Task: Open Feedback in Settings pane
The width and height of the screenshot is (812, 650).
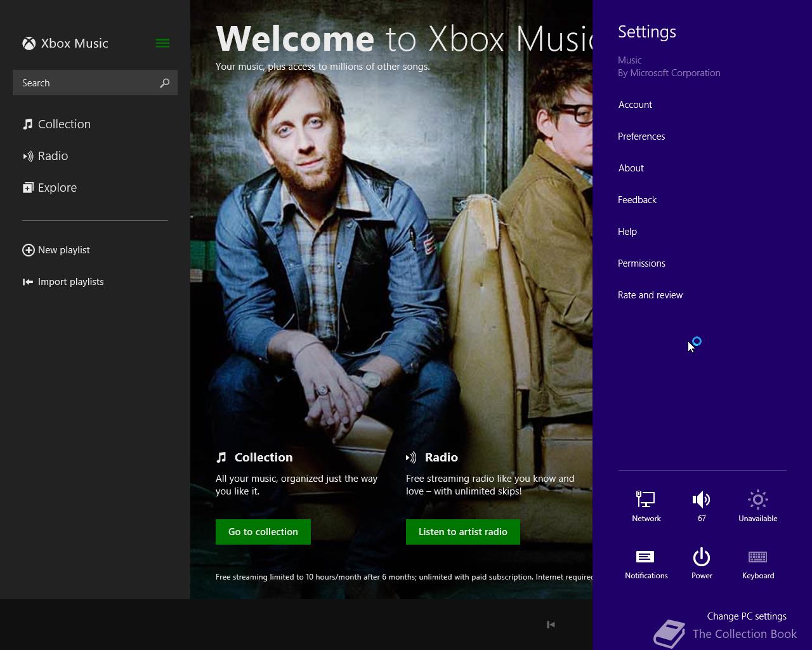Action: click(x=637, y=200)
